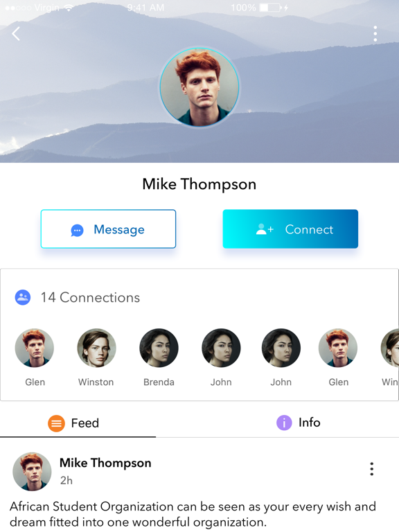Open the post's three-dot options menu
The image size is (399, 532).
tap(371, 469)
